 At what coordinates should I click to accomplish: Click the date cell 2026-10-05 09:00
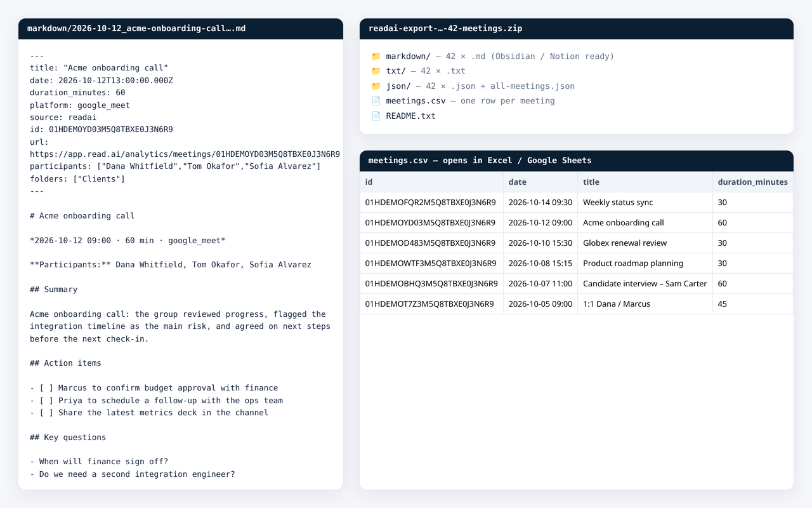540,304
